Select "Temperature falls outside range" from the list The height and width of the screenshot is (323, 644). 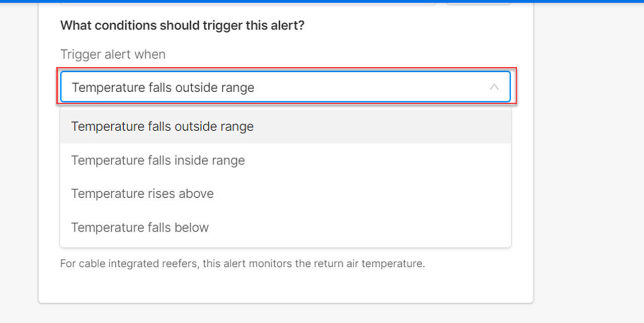(x=162, y=126)
